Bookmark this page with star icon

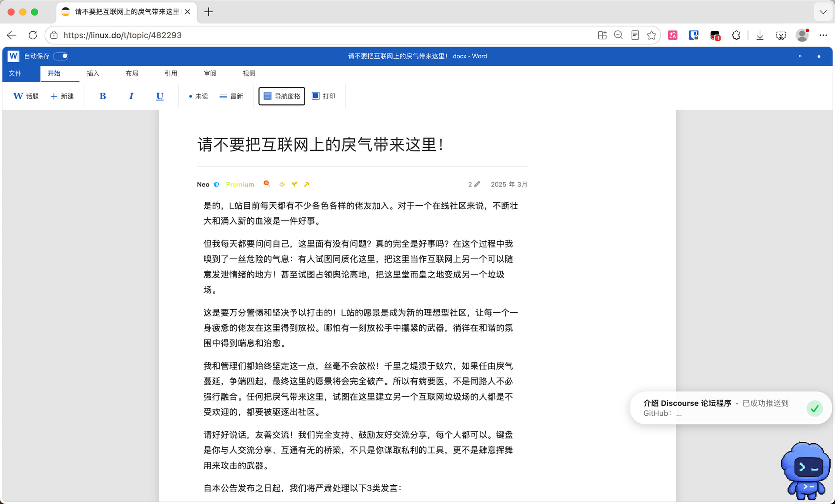click(x=651, y=35)
